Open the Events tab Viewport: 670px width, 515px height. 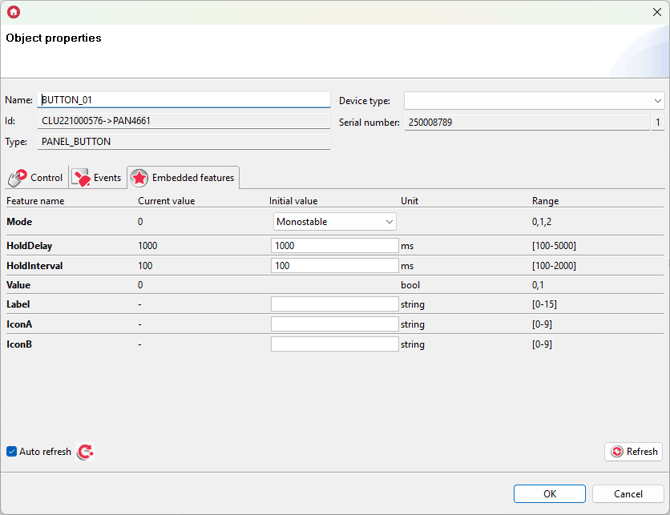(x=106, y=178)
